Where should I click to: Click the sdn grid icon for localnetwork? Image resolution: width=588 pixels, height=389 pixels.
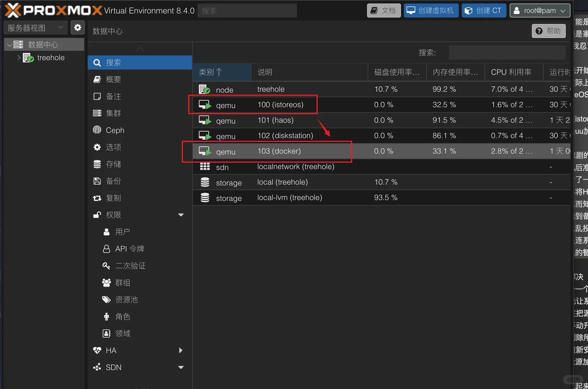point(205,167)
